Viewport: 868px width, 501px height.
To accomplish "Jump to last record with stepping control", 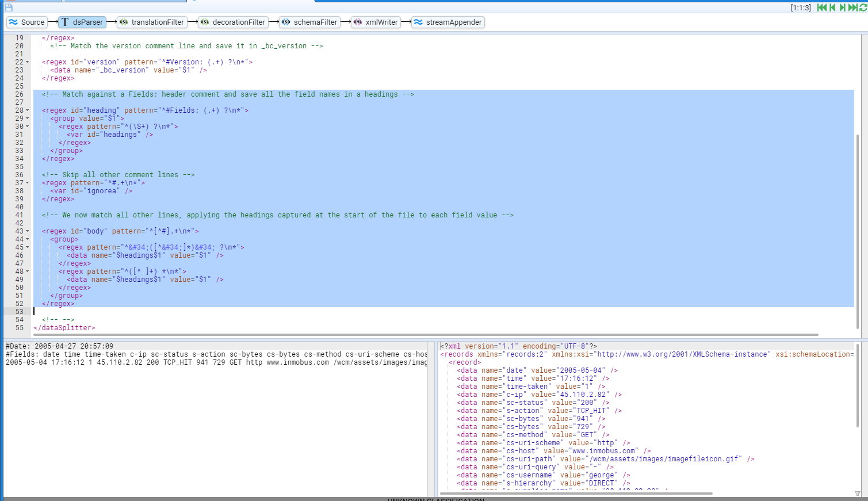I will pyautogui.click(x=852, y=7).
